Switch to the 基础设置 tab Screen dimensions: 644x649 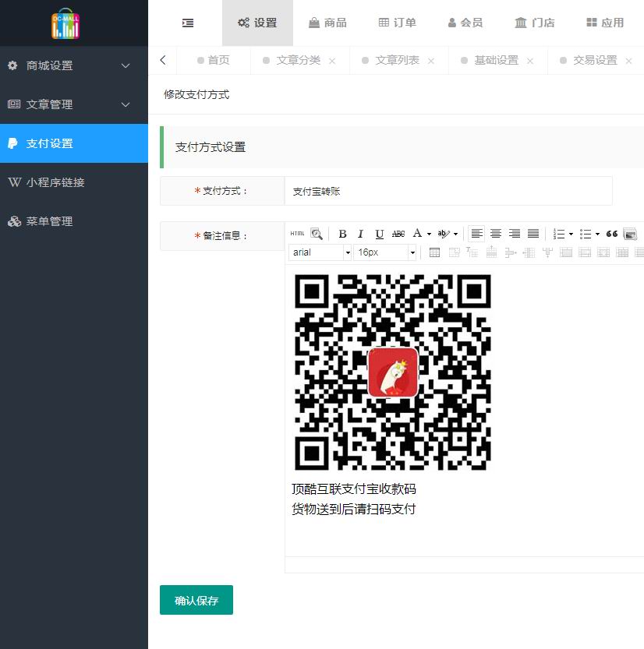pyautogui.click(x=496, y=61)
